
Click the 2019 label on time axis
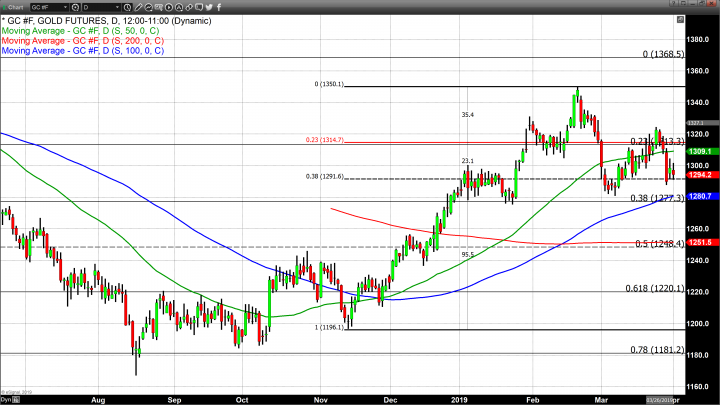coord(460,400)
